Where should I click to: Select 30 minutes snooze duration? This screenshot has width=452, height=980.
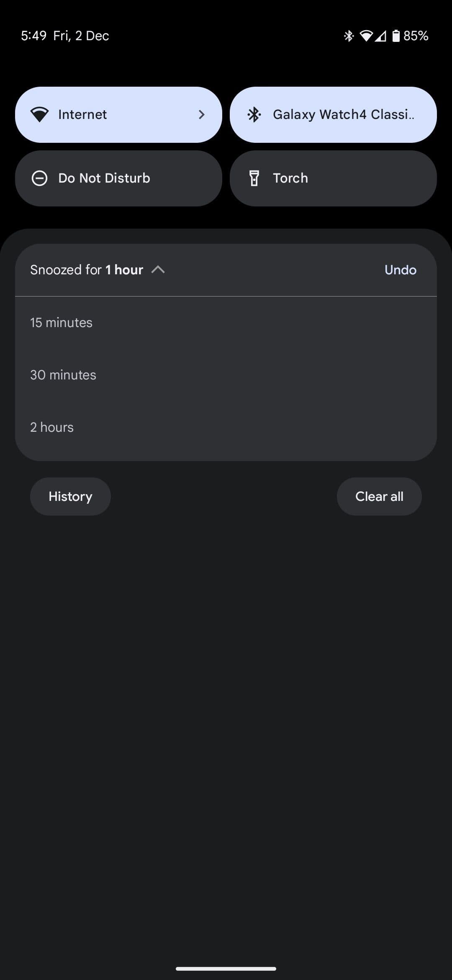pos(63,375)
